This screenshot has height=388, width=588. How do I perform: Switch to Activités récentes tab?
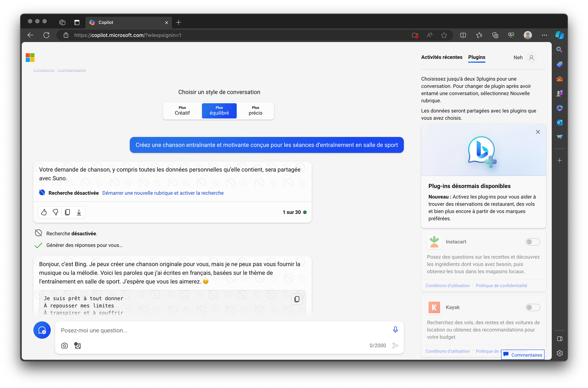click(x=441, y=57)
